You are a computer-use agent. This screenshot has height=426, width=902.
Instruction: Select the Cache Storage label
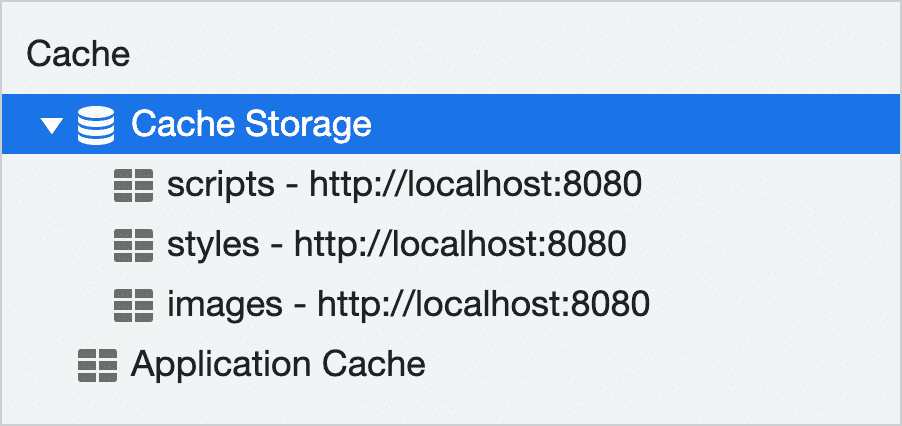(251, 125)
